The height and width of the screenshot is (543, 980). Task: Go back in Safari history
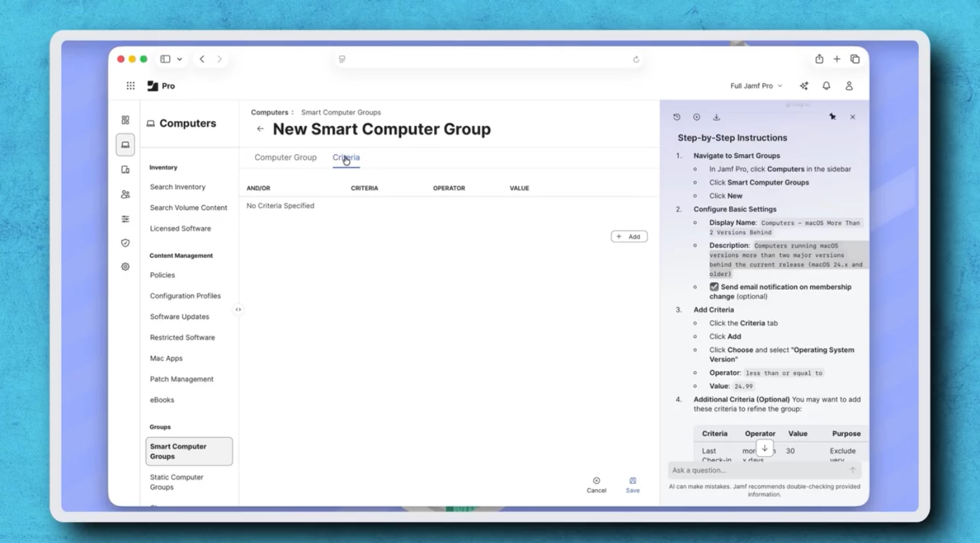(202, 59)
